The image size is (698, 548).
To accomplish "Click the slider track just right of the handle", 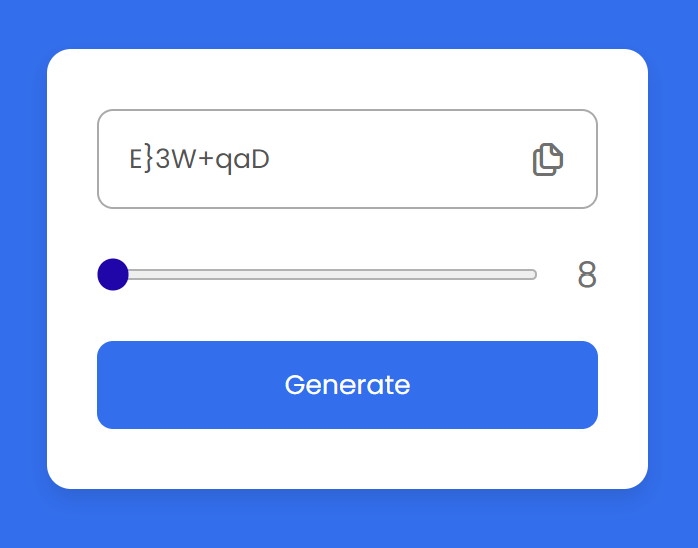I will pyautogui.click(x=138, y=274).
